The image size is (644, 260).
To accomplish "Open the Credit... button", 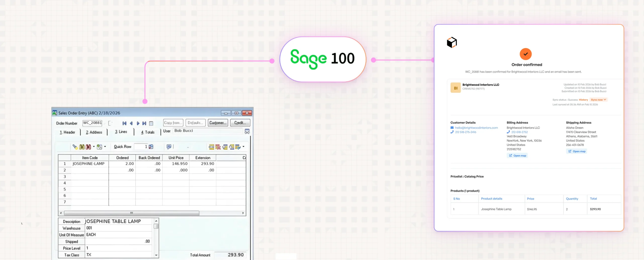I will tap(240, 123).
